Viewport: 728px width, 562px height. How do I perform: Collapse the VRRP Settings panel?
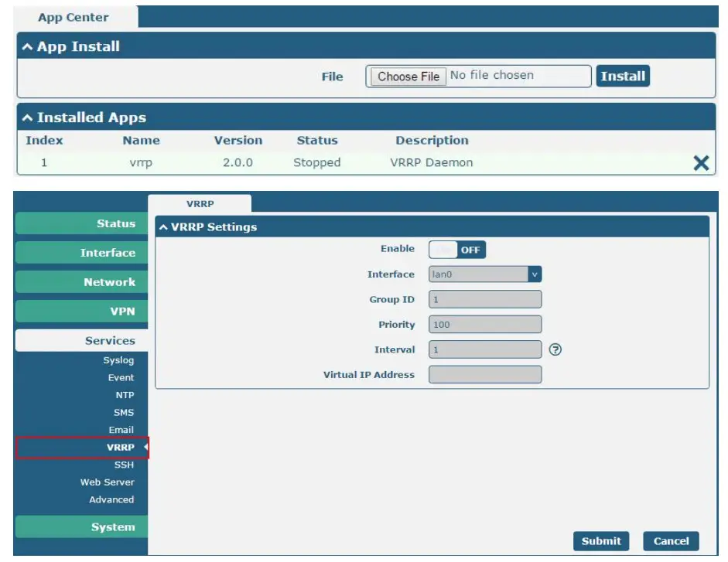pos(167,227)
